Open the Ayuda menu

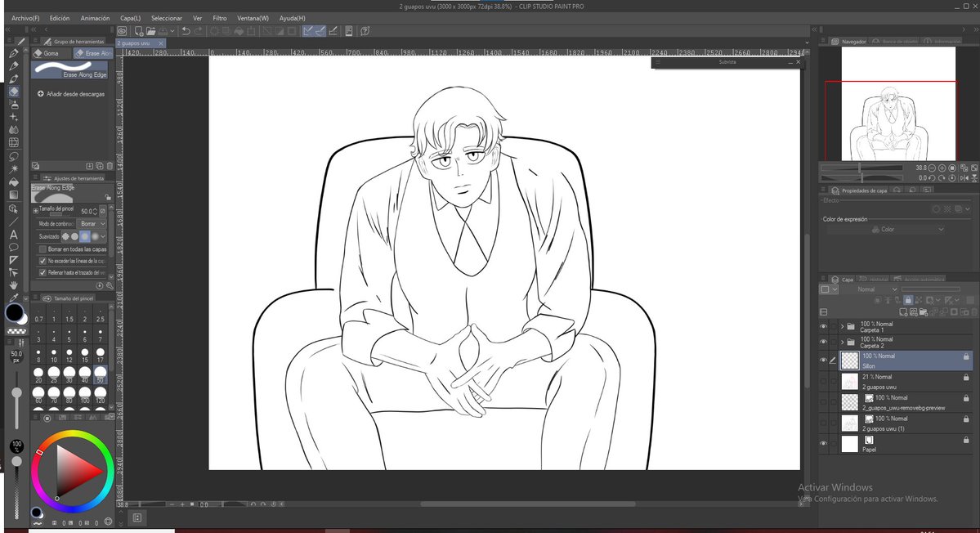pyautogui.click(x=293, y=18)
